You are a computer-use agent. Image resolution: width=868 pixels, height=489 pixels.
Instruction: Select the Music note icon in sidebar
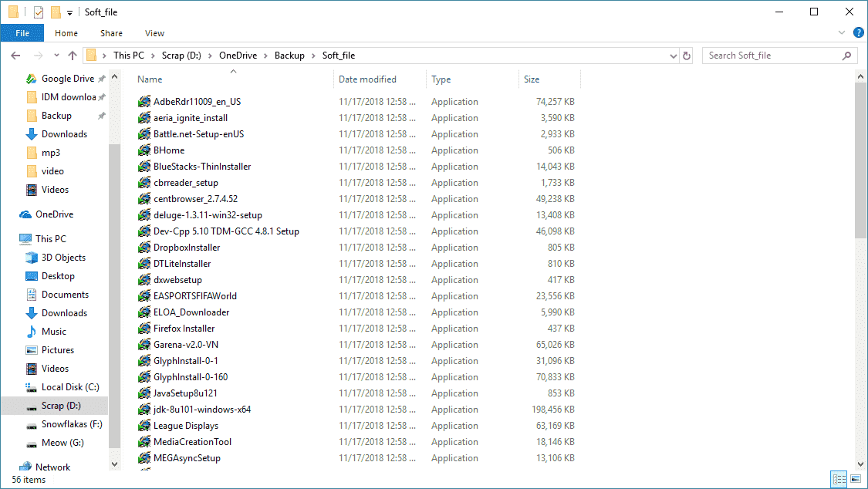32,332
